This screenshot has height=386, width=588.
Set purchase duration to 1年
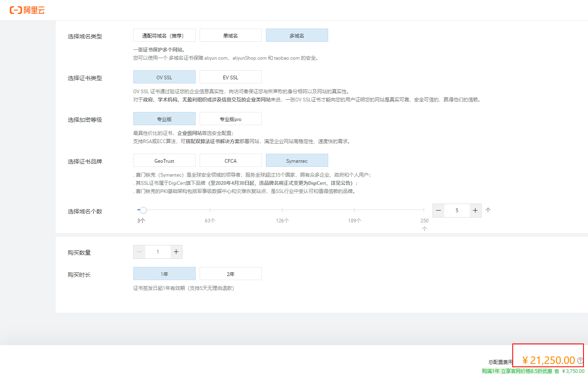(x=164, y=274)
